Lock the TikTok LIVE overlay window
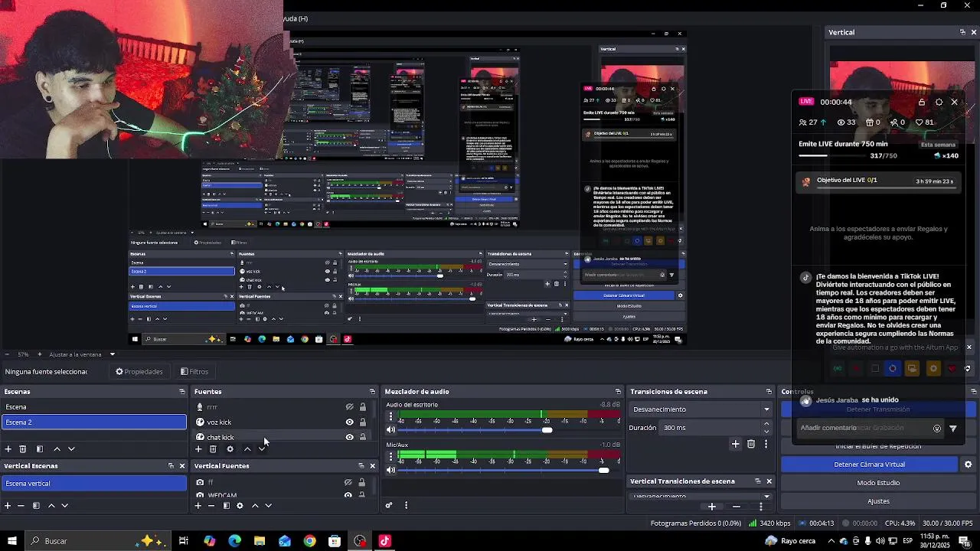This screenshot has height=551, width=980. [922, 102]
